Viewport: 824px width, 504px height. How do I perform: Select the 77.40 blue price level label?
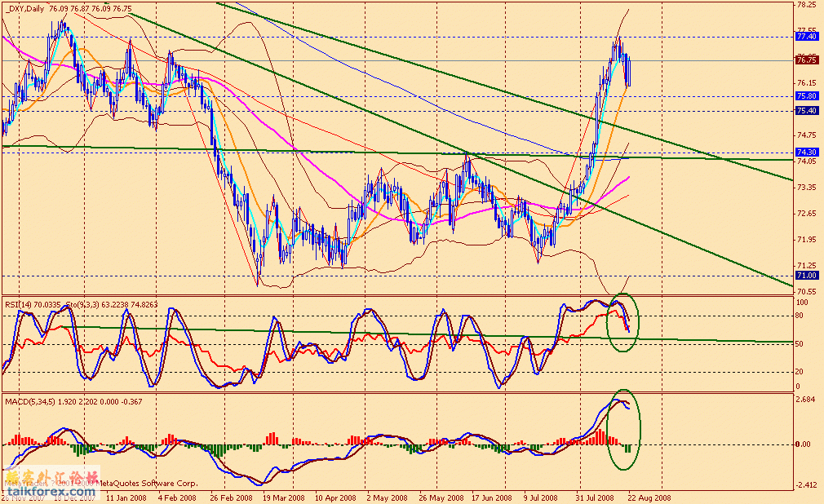[x=806, y=37]
